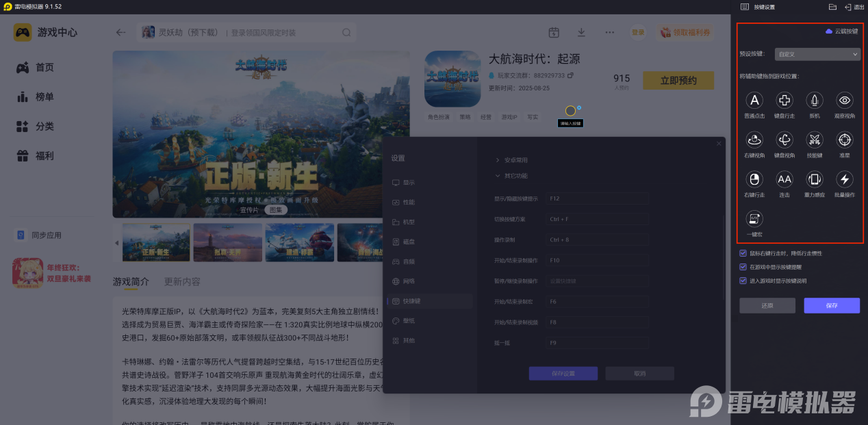
Task: Open the 预设按键 preset dropdown
Action: coord(817,54)
